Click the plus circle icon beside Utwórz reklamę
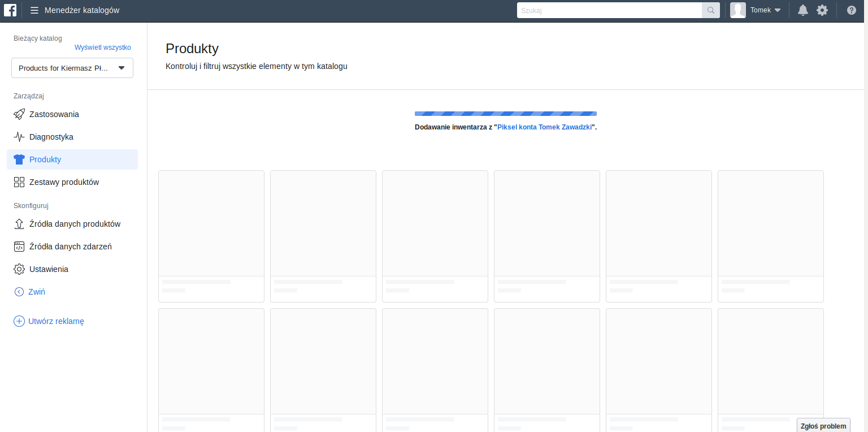The image size is (868, 432). (19, 321)
